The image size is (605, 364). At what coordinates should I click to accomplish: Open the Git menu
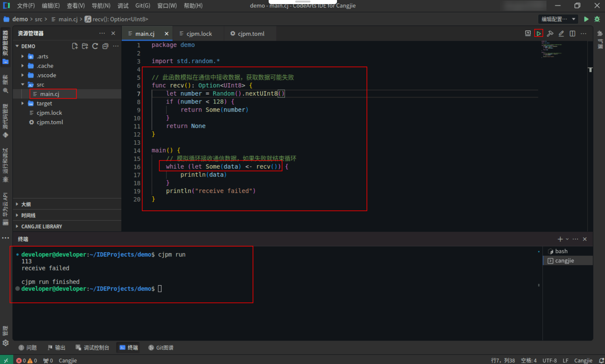(x=143, y=6)
